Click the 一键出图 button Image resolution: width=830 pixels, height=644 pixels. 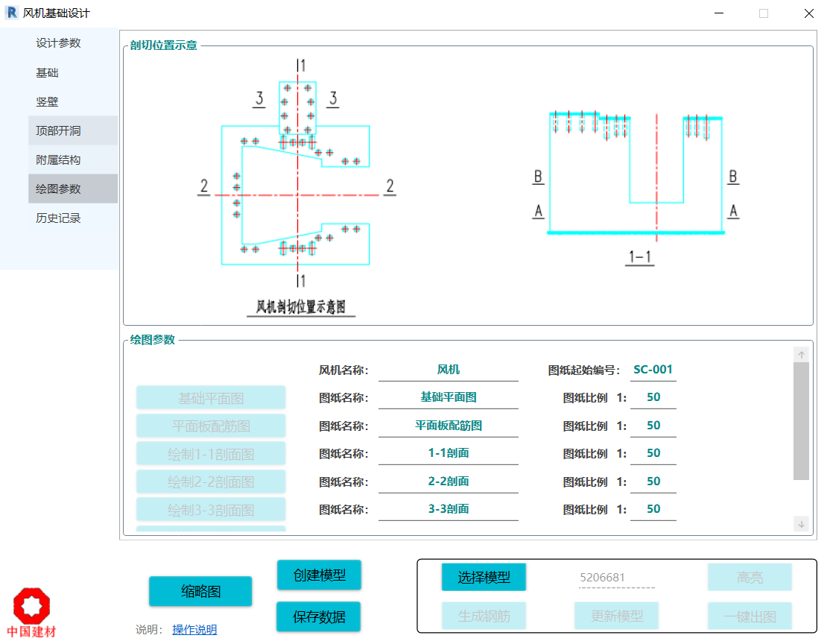pos(750,616)
